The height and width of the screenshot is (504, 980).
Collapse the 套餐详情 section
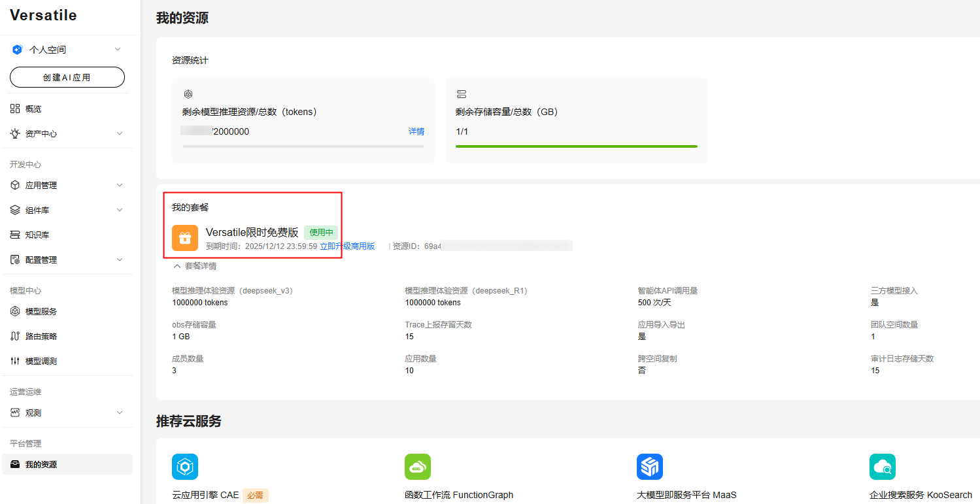[195, 266]
